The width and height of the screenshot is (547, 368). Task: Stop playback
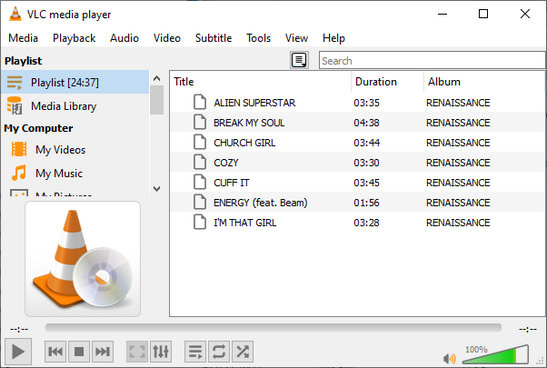point(79,351)
